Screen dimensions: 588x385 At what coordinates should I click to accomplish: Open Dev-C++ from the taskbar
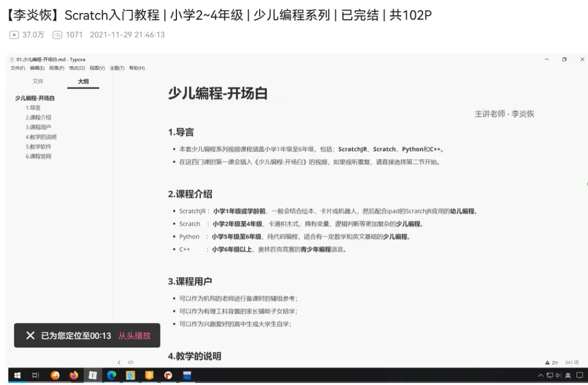point(187,375)
